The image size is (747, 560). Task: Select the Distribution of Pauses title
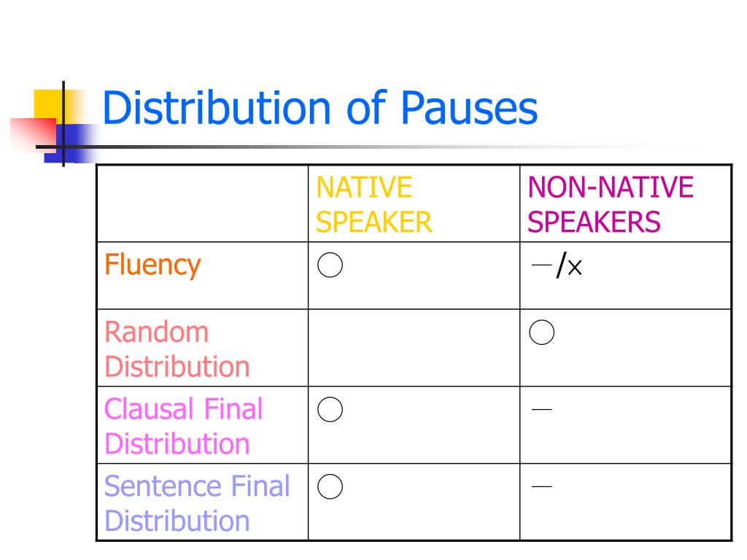[320, 108]
